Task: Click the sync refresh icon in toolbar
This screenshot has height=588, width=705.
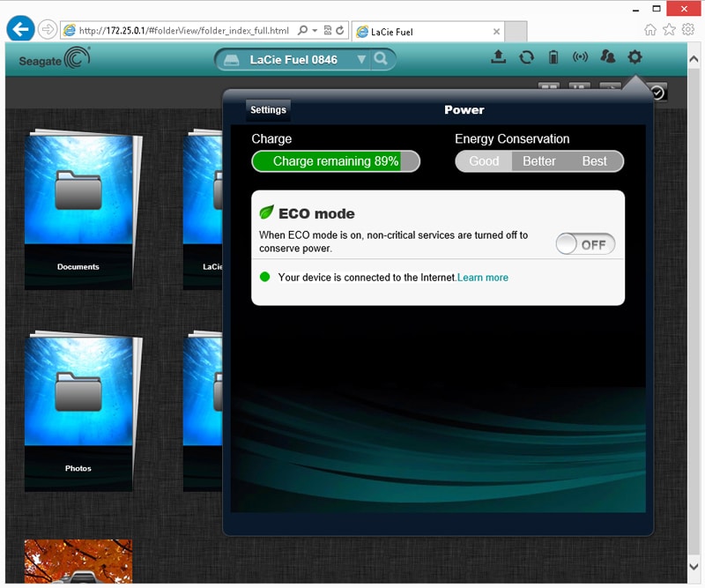Action: pos(526,57)
